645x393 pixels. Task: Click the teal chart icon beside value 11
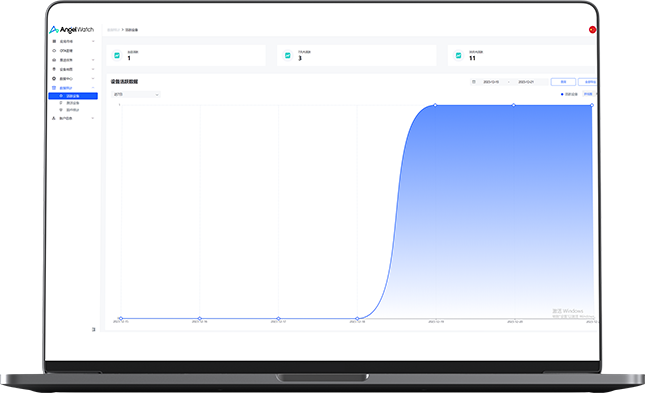[458, 55]
